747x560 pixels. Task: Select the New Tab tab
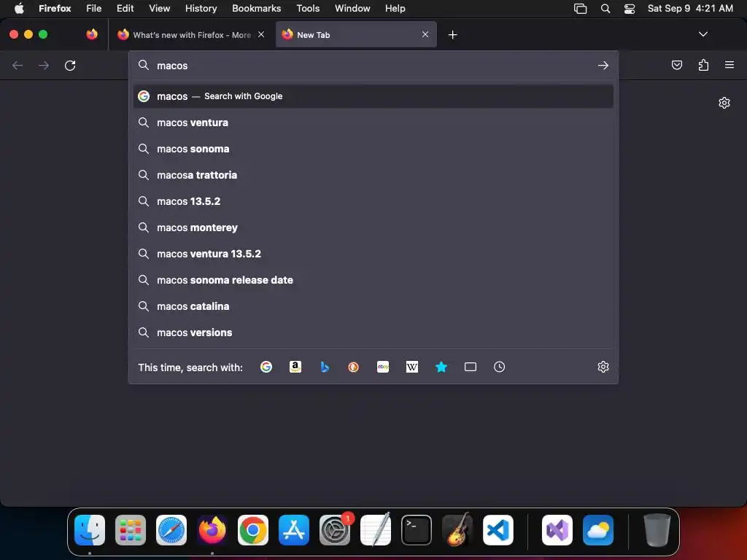coord(356,35)
